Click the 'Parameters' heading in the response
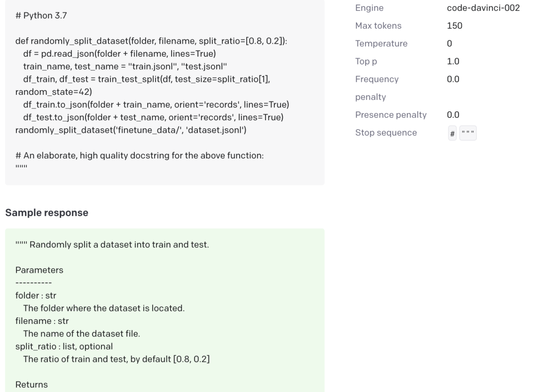The image size is (537, 392). 39,270
